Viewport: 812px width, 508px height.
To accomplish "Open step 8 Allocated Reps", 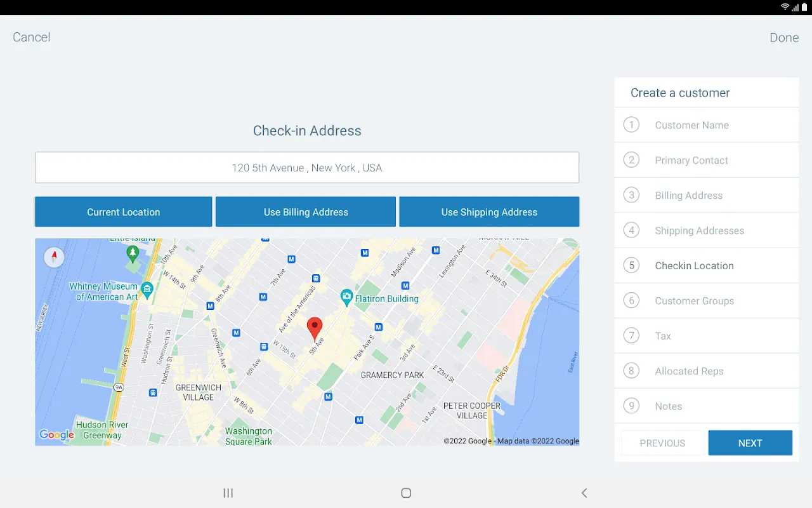I will pyautogui.click(x=707, y=371).
